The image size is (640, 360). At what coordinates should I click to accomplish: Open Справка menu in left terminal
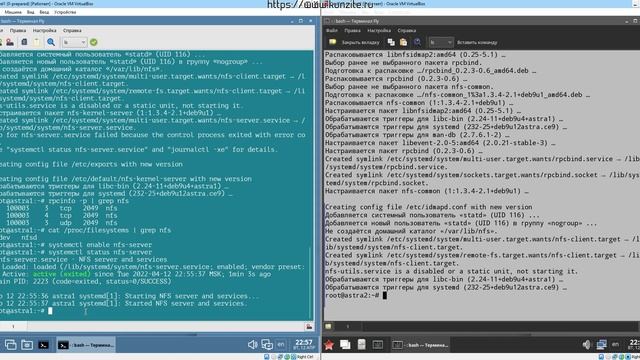coord(72,31)
